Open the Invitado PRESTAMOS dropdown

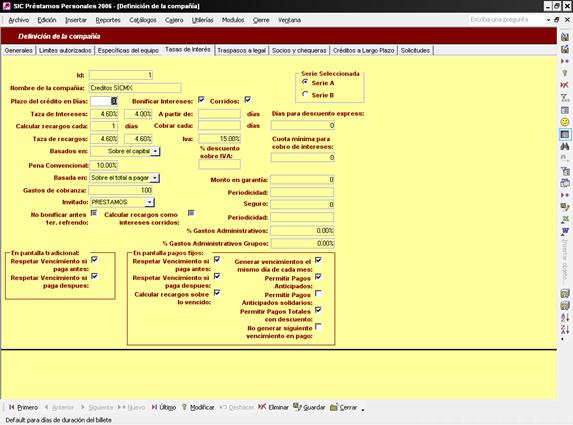pyautogui.click(x=150, y=202)
